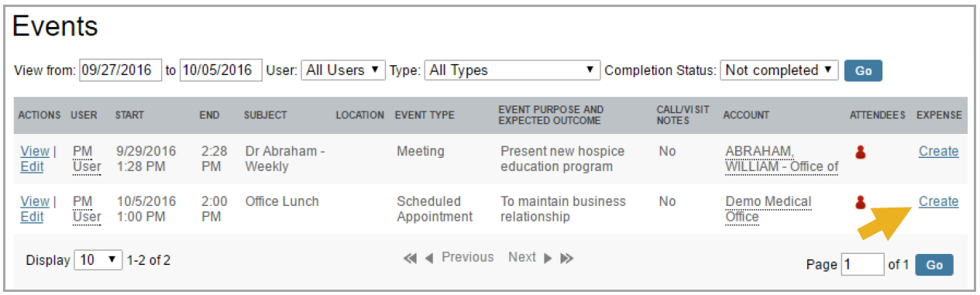Create expense for Office Lunch event
Viewport: 980px width, 295px height.
point(938,201)
